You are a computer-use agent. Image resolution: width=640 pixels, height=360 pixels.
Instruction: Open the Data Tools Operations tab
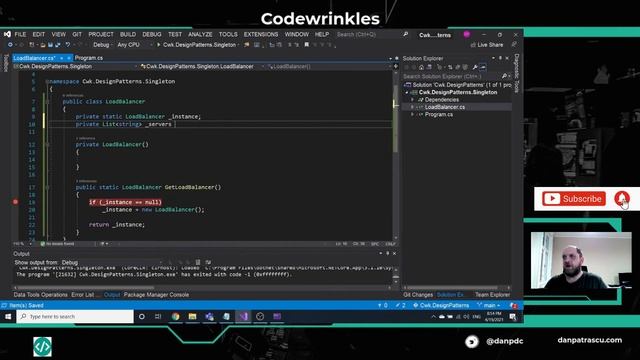40,295
